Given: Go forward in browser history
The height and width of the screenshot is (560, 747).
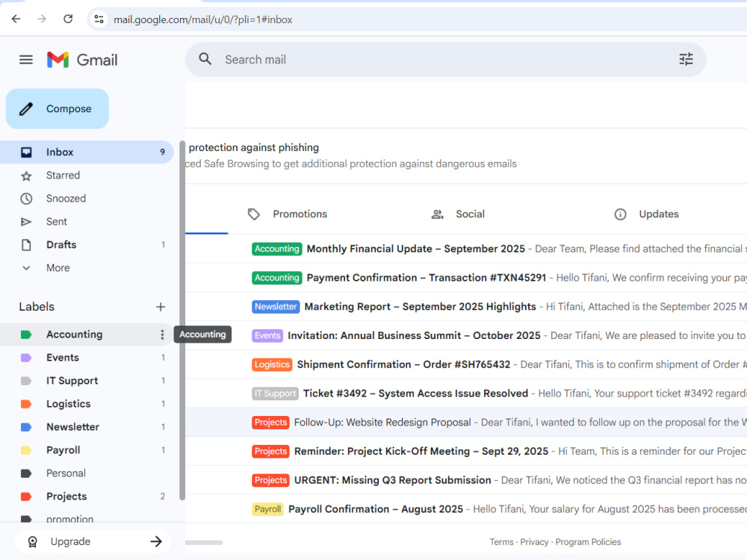Looking at the screenshot, I should click(42, 19).
